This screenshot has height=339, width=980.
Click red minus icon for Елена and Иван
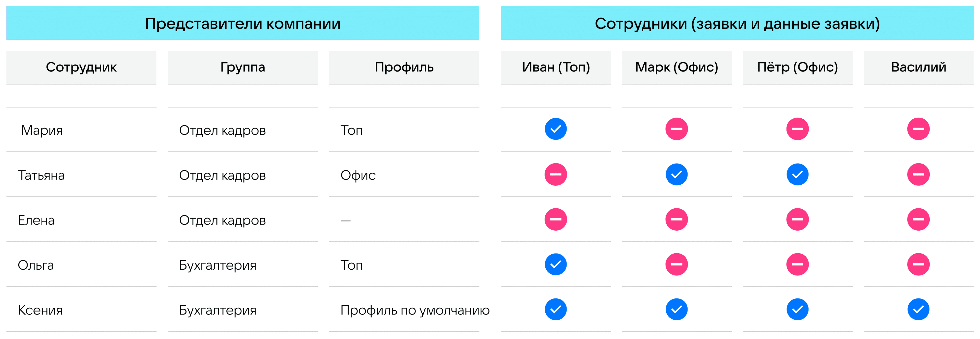click(x=555, y=219)
